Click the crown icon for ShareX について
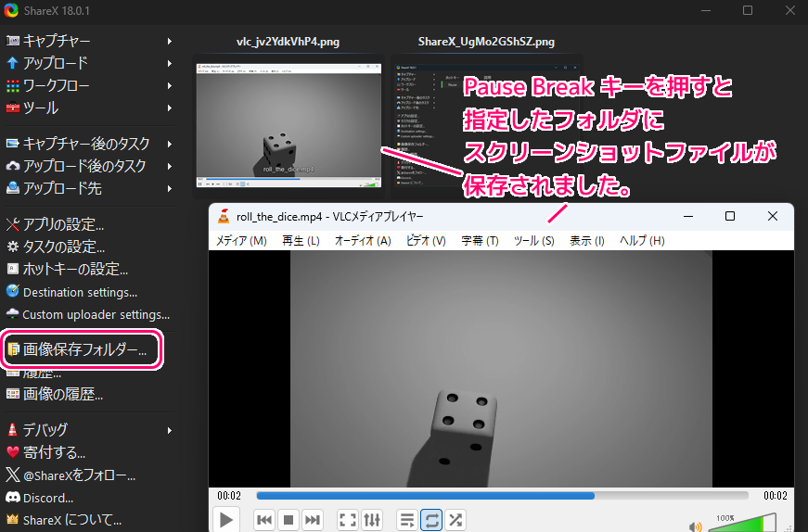This screenshot has height=532, width=808. coord(12,519)
